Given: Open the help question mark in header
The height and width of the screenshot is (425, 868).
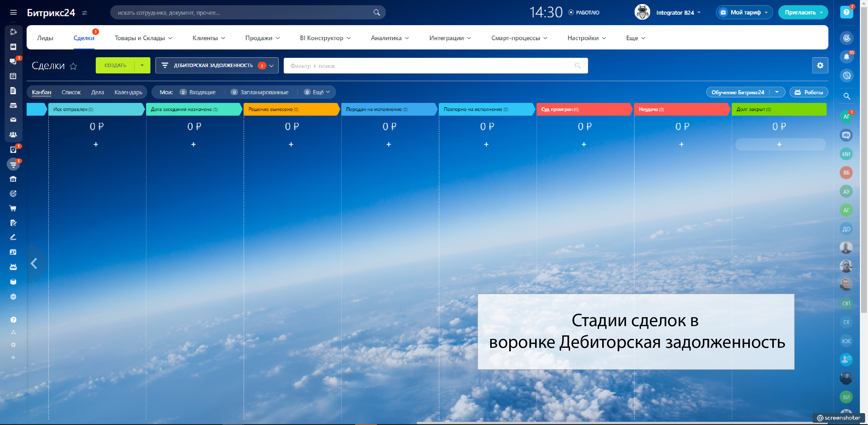Looking at the screenshot, I should [x=846, y=12].
